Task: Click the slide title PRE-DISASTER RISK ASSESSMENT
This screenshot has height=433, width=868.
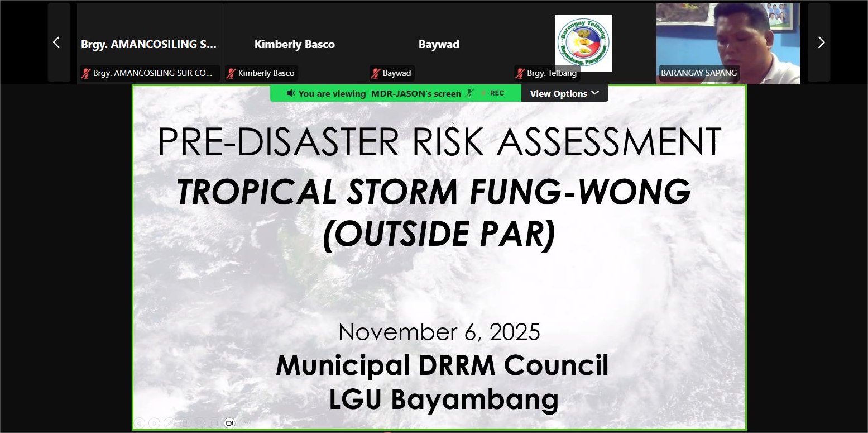Action: [x=439, y=142]
